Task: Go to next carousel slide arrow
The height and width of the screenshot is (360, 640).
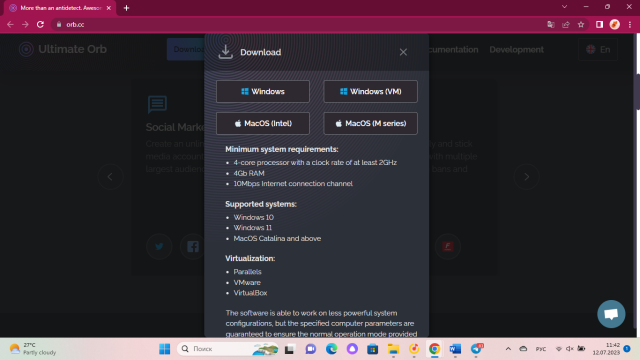Action: coord(527,177)
